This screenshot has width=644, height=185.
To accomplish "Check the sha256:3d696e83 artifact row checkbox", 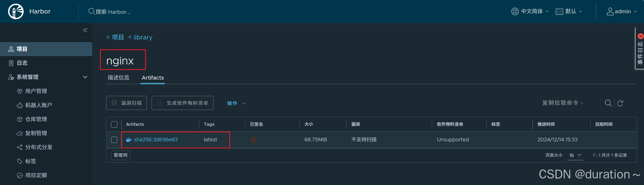I will click(114, 140).
